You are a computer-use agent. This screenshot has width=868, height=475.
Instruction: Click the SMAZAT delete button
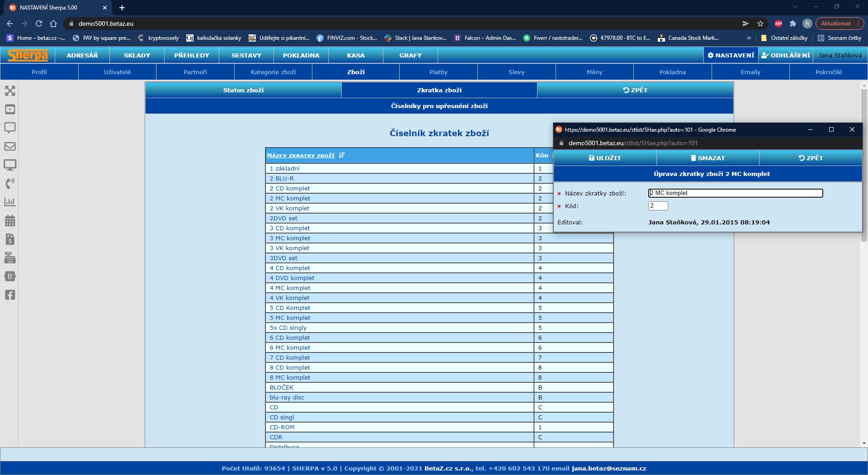click(x=708, y=158)
